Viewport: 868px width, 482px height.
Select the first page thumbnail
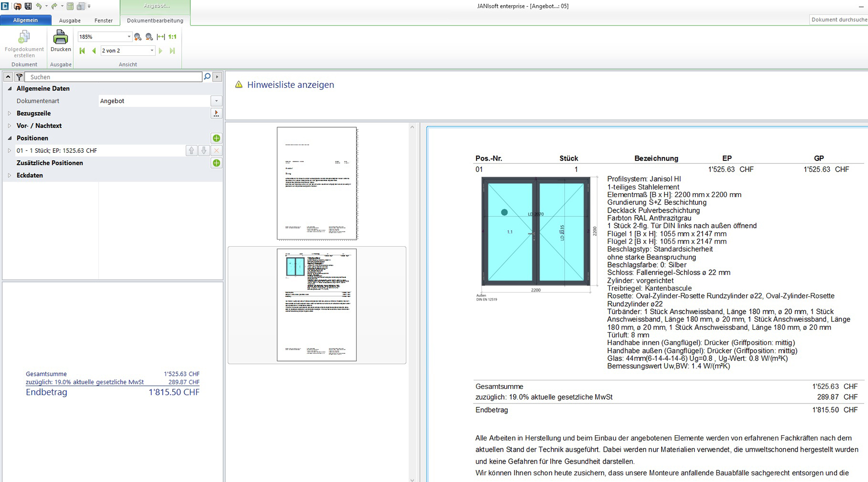[x=317, y=183]
